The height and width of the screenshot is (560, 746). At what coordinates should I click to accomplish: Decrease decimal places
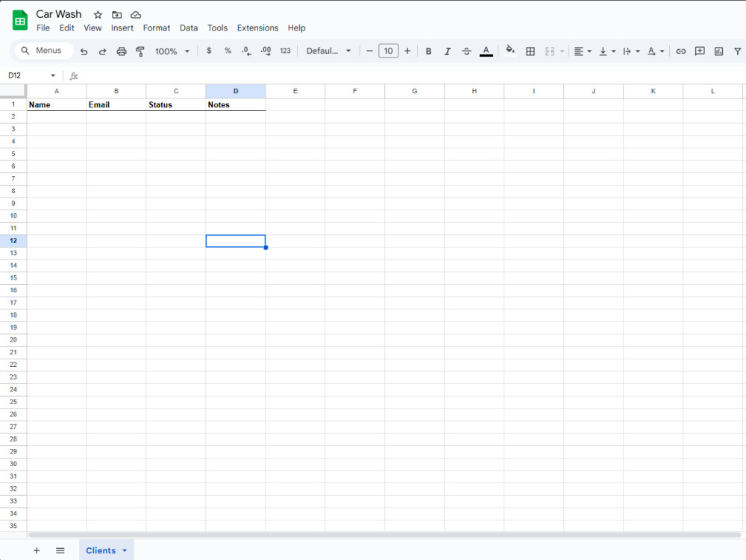click(x=246, y=51)
